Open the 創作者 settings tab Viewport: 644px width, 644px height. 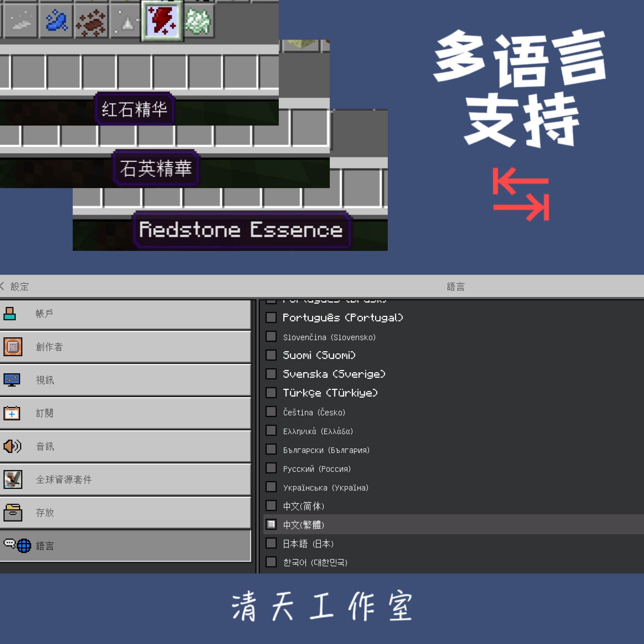pos(125,347)
